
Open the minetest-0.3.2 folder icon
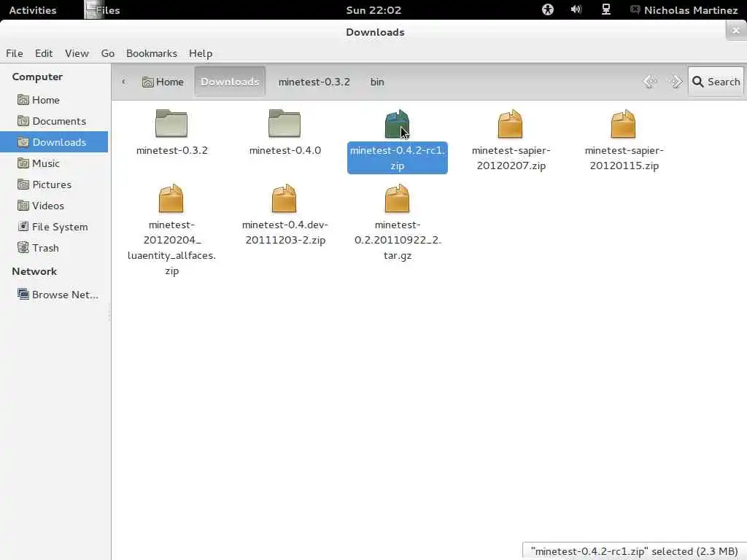(x=171, y=123)
